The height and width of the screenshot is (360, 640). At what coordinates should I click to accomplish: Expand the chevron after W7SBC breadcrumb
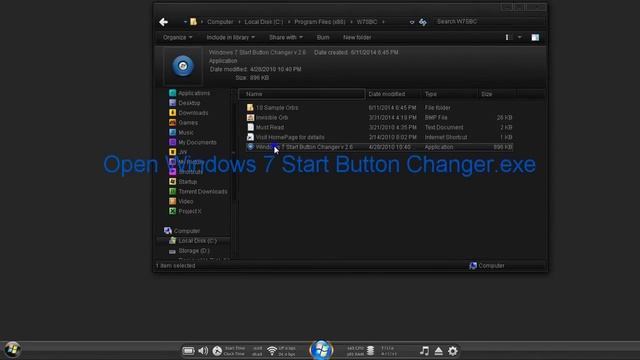point(383,22)
